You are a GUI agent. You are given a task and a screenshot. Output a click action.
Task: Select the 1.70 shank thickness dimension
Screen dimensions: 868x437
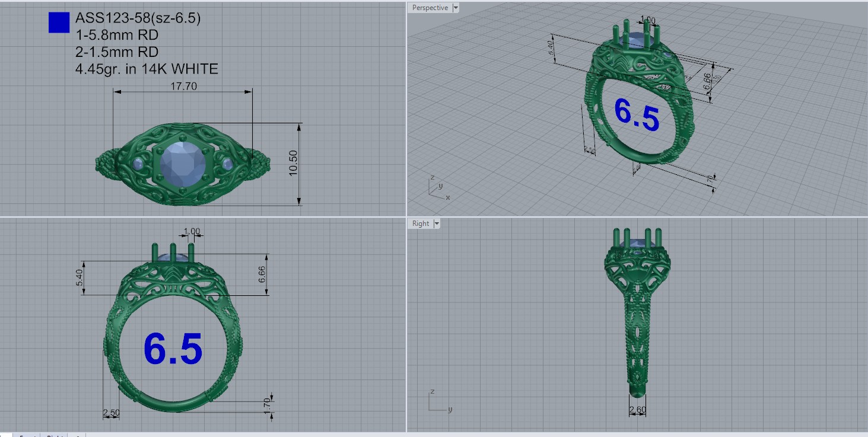coord(268,406)
